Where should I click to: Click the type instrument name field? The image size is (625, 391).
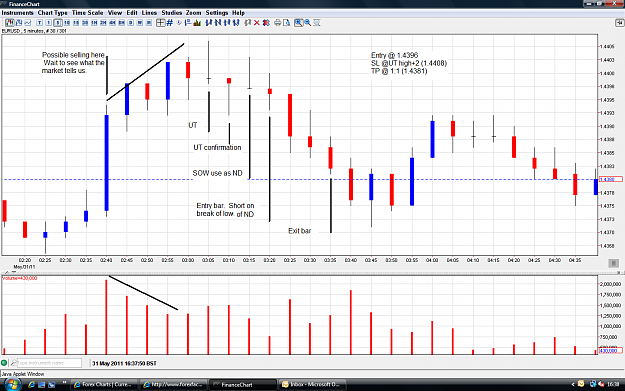click(49, 363)
